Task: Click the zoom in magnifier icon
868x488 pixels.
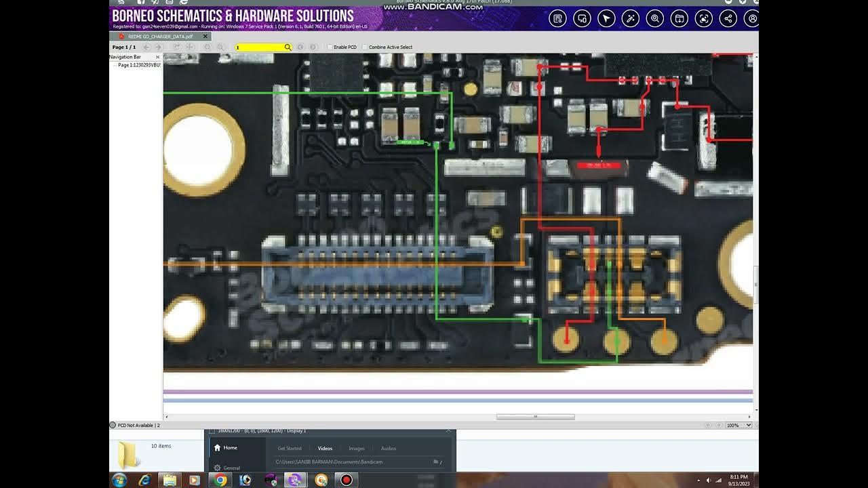Action: pos(220,47)
